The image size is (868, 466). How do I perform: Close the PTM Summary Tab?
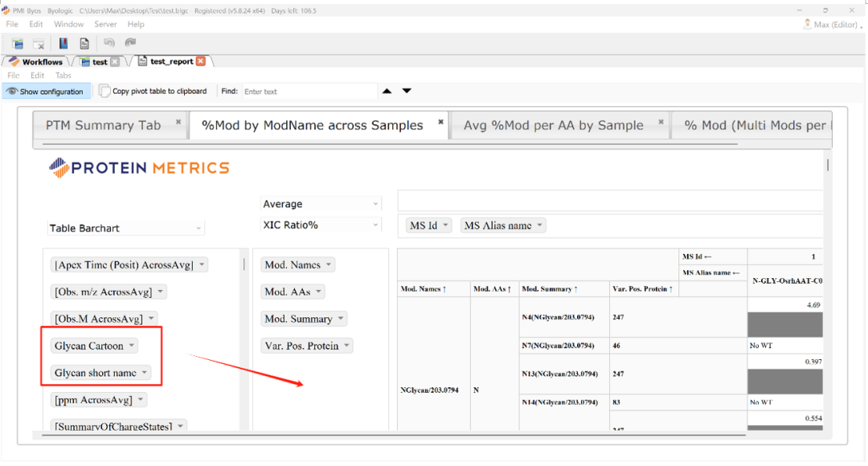pyautogui.click(x=178, y=122)
